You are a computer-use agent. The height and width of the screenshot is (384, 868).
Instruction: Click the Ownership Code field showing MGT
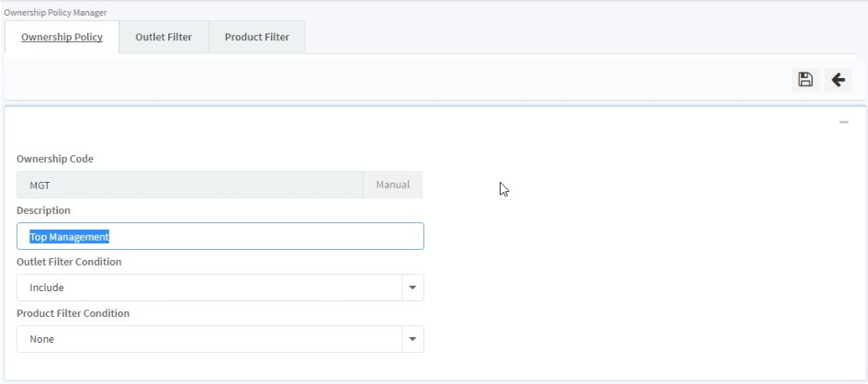pyautogui.click(x=189, y=185)
